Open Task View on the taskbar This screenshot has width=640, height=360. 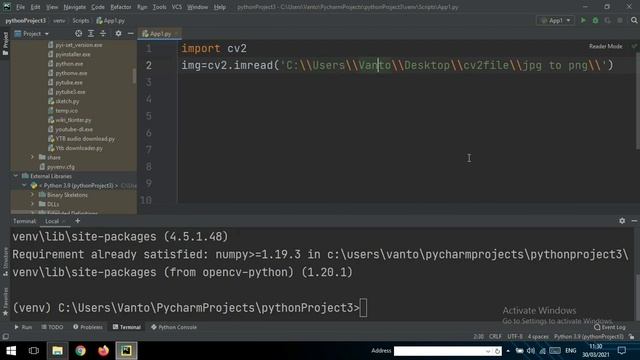(34, 351)
